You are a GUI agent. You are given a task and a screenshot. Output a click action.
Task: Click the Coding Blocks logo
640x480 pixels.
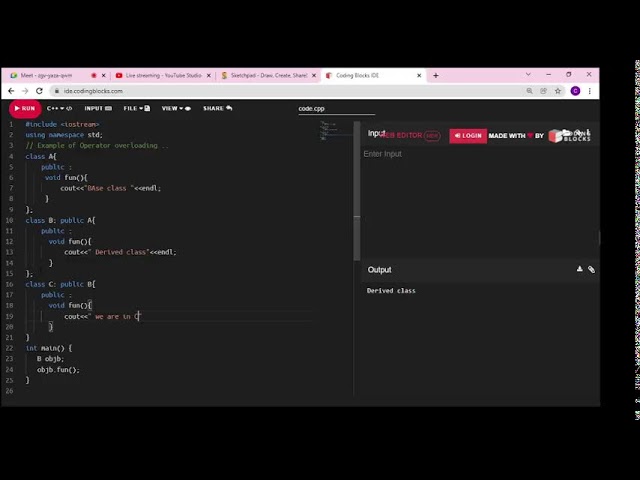point(569,136)
